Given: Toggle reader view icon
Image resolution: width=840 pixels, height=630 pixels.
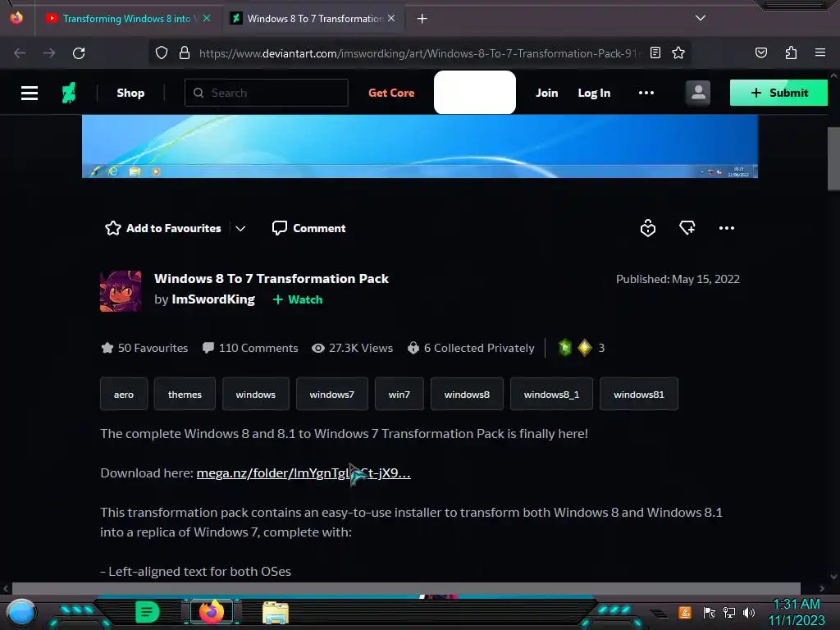Looking at the screenshot, I should tap(655, 52).
